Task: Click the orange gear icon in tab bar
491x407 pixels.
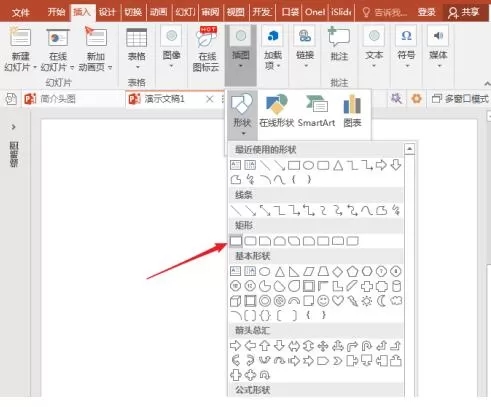Action: [416, 99]
